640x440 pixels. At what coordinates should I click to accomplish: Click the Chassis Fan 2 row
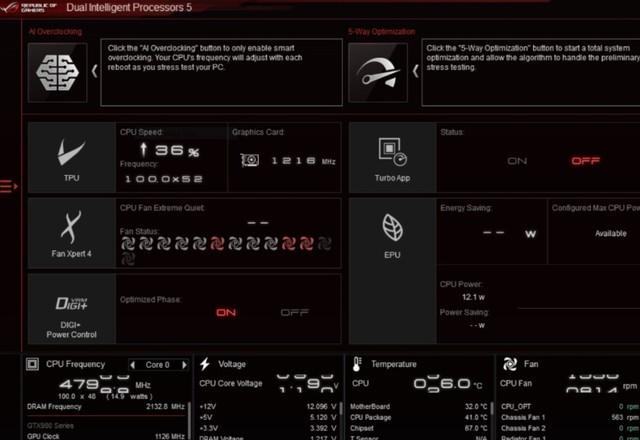tap(570, 428)
